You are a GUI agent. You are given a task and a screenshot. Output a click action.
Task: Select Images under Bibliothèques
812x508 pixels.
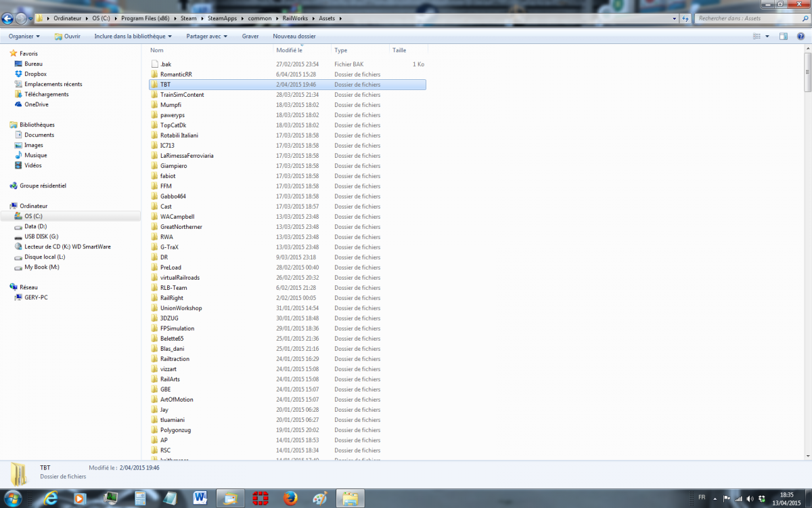(x=34, y=145)
